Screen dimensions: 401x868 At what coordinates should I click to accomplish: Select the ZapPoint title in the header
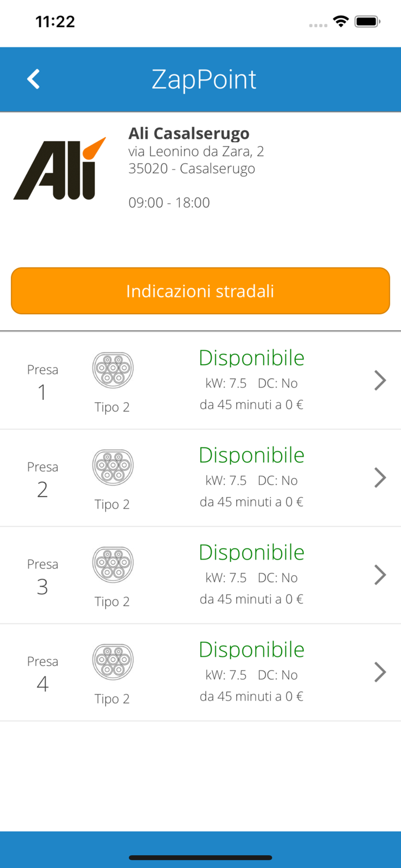(204, 79)
